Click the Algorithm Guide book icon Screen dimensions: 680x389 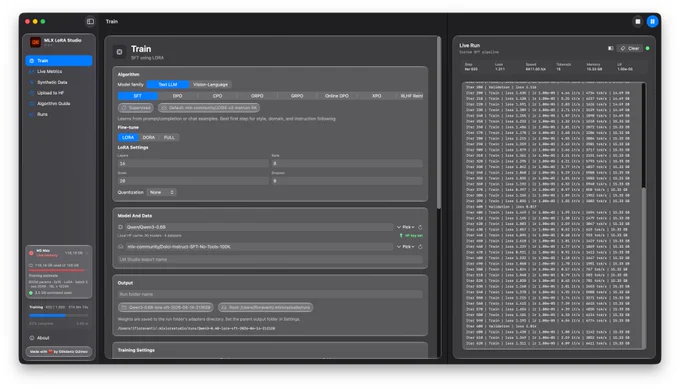pos(32,104)
